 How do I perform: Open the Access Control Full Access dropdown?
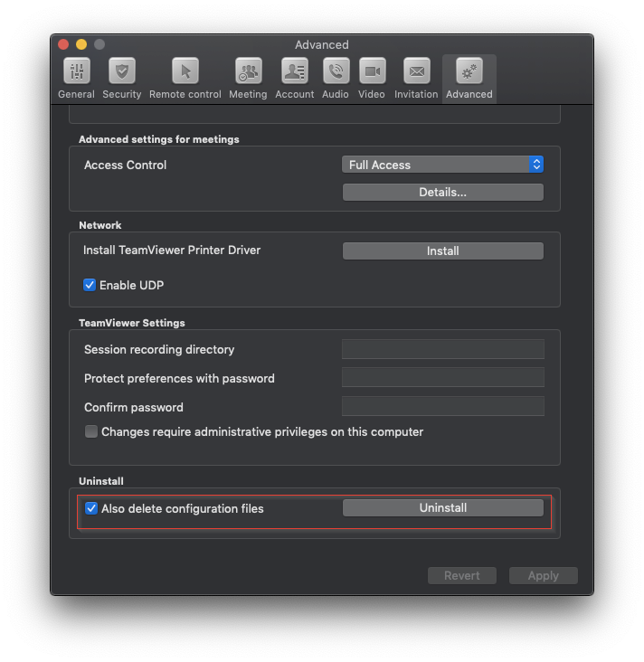click(x=442, y=165)
